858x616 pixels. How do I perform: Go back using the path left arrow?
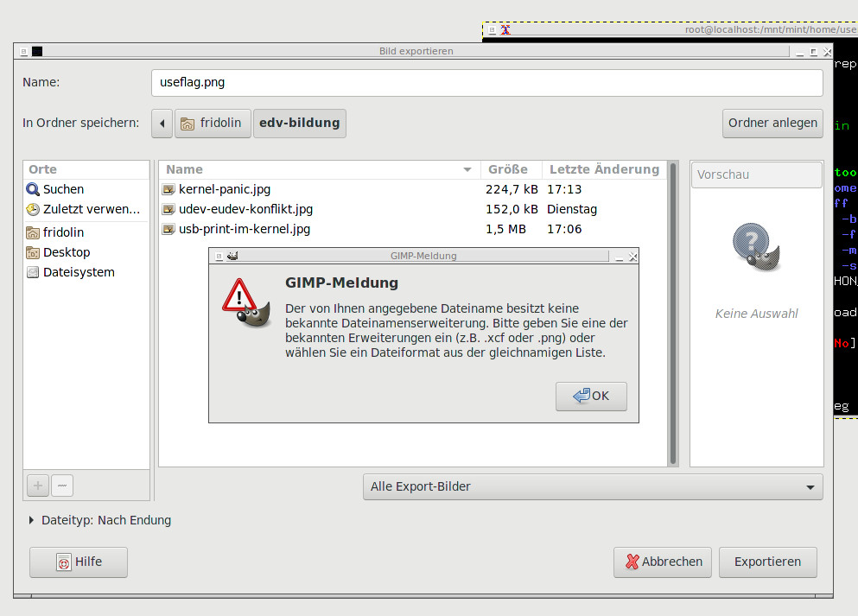pos(162,123)
